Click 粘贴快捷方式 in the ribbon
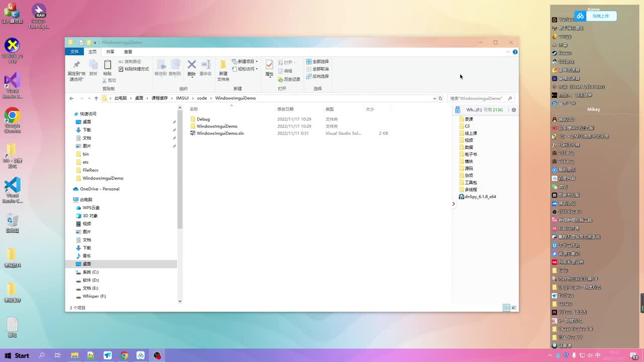 (134, 69)
